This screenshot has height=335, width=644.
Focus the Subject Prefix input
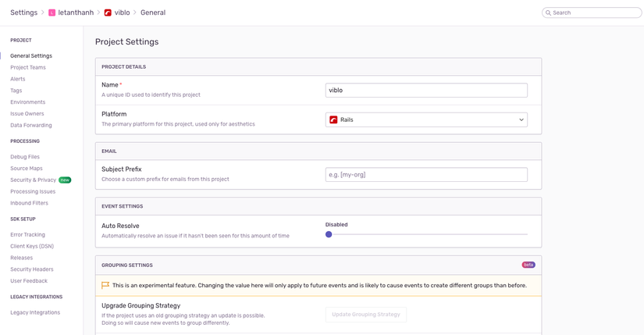pyautogui.click(x=426, y=175)
